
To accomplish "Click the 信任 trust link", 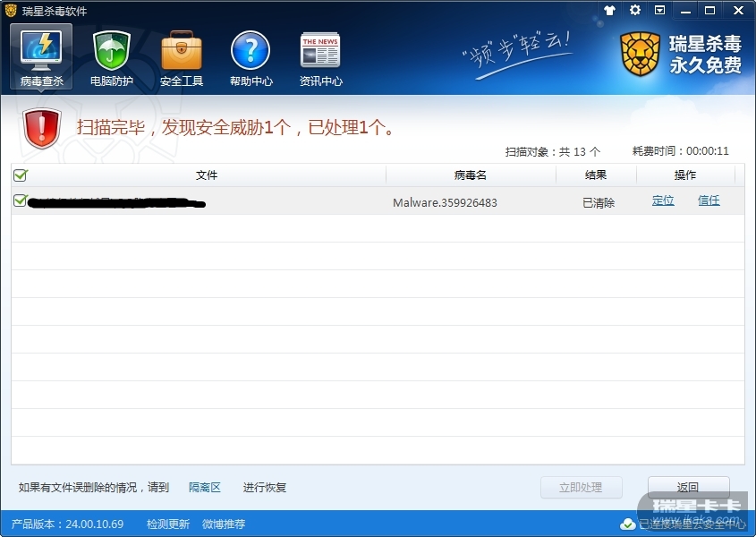I will (x=709, y=200).
